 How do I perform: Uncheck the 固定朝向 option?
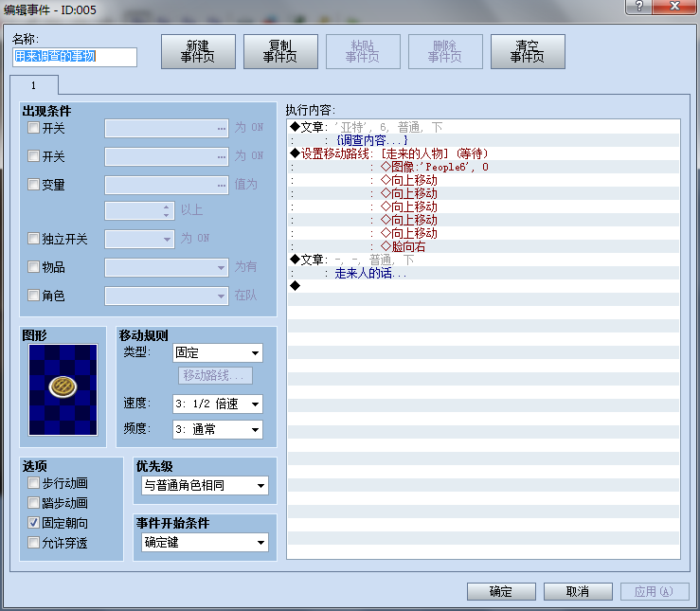(x=33, y=523)
